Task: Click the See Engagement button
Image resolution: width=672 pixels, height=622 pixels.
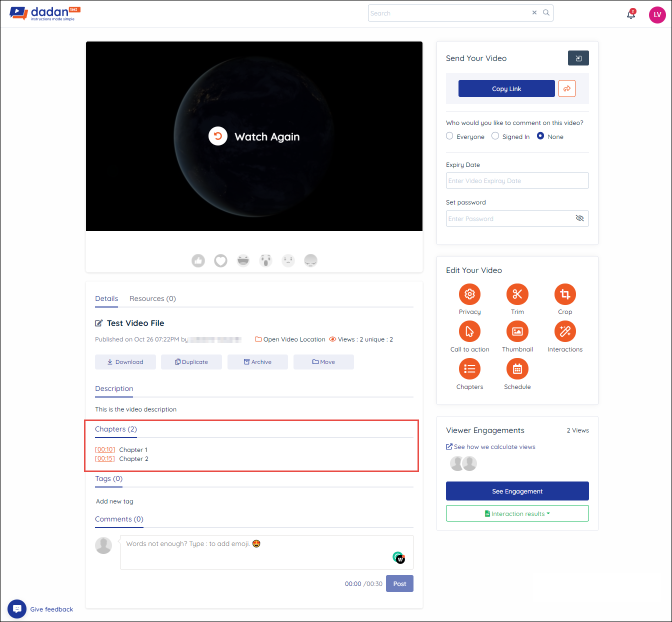Action: (517, 491)
